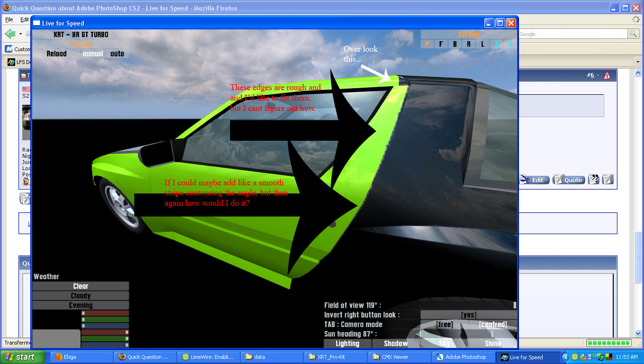Image resolution: width=644 pixels, height=364 pixels.
Task: Switch to CMX Viewer in the taskbar
Action: [399, 357]
